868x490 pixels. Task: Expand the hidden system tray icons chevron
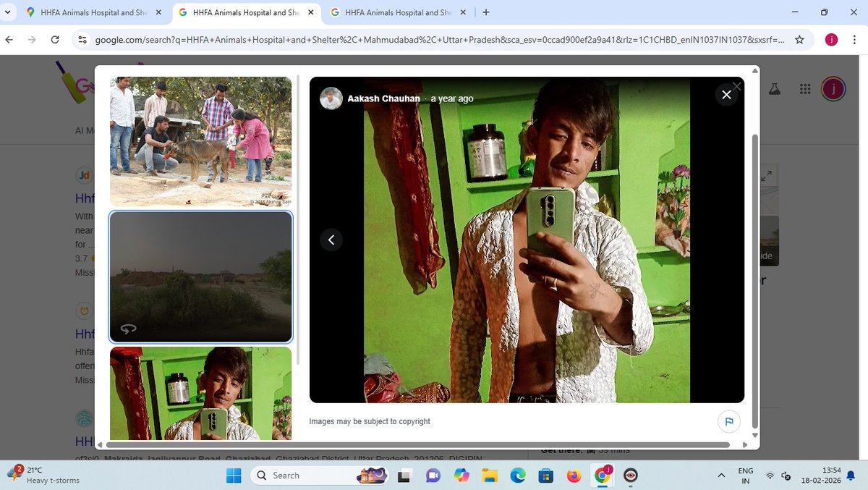click(721, 476)
